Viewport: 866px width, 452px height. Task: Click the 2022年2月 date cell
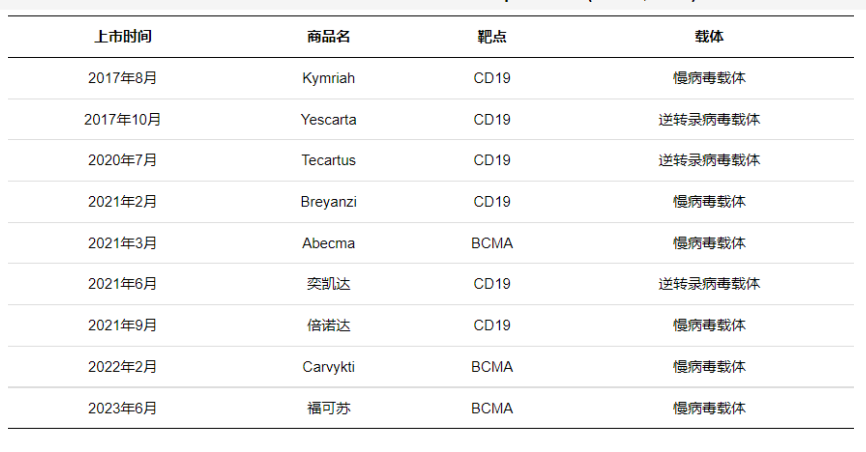[x=123, y=367]
